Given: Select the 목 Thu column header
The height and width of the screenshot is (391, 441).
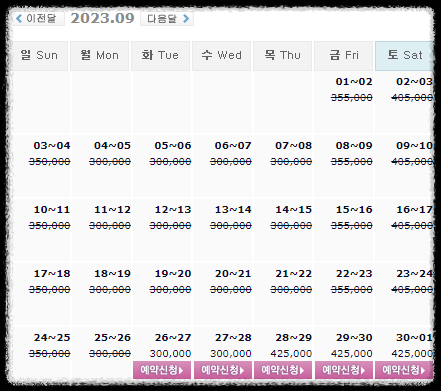Looking at the screenshot, I should point(282,56).
